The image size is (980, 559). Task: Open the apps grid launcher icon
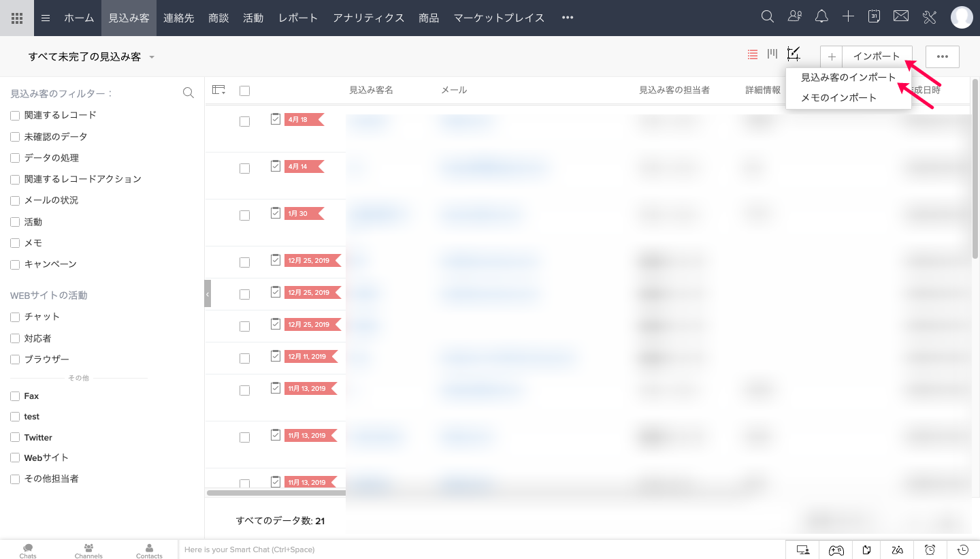[17, 18]
